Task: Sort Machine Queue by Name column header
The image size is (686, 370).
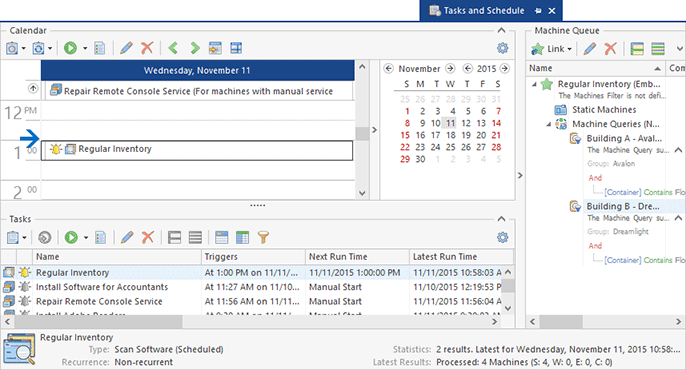Action: tap(595, 68)
